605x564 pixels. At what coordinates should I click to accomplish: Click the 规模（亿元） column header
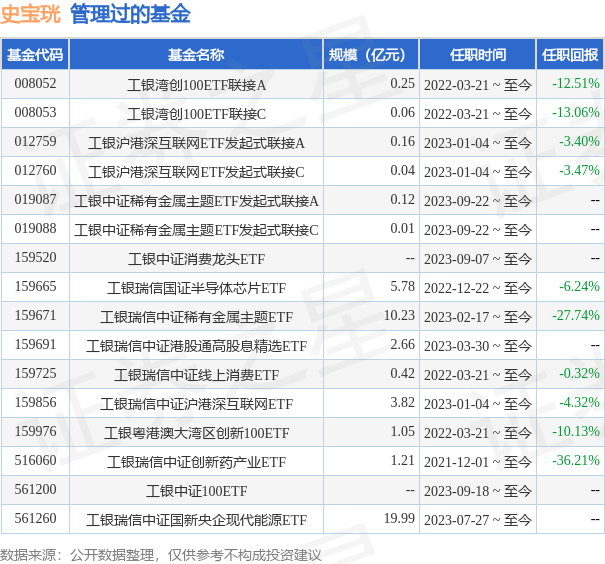pos(371,54)
